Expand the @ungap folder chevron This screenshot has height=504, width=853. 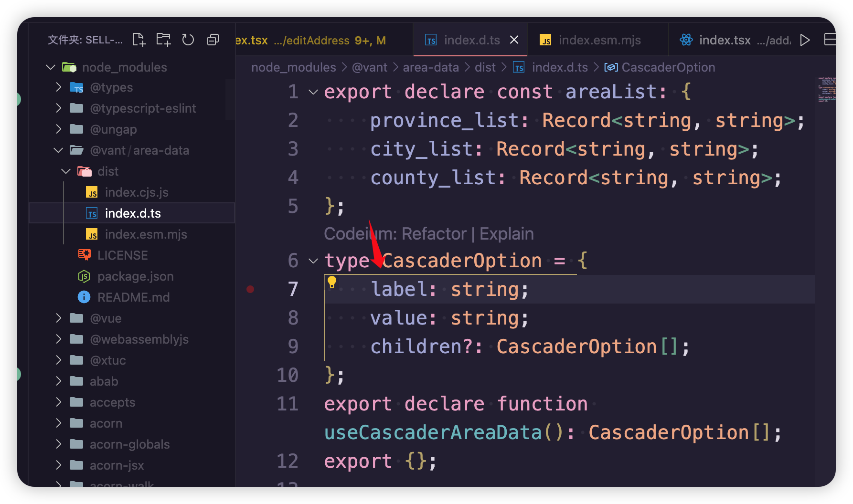pos(58,129)
